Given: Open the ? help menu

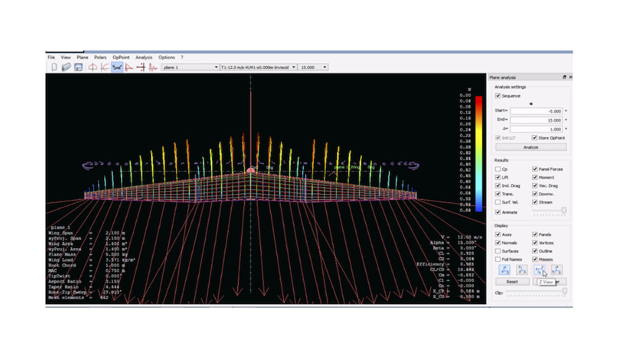Looking at the screenshot, I should click(182, 57).
